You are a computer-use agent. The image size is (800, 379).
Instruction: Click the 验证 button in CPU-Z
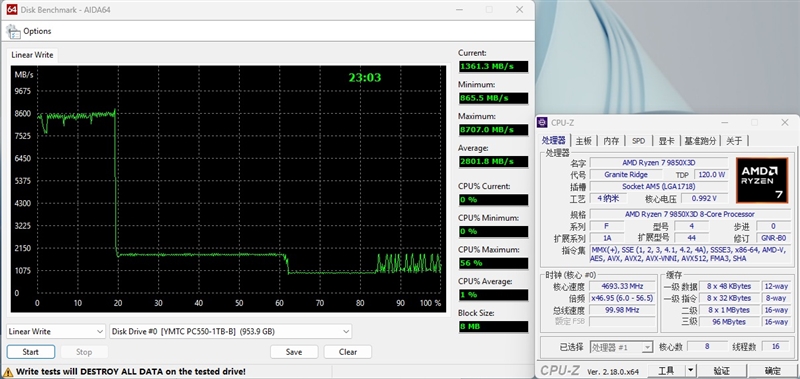[721, 371]
